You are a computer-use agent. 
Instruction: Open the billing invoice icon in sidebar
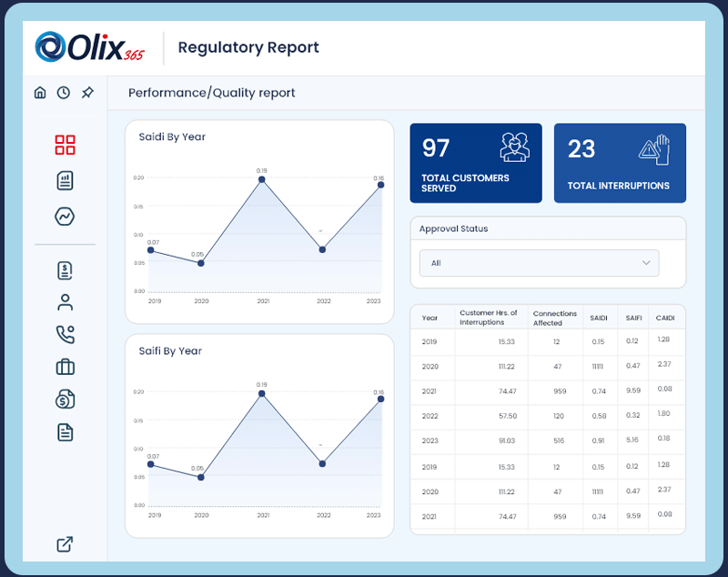[64, 269]
